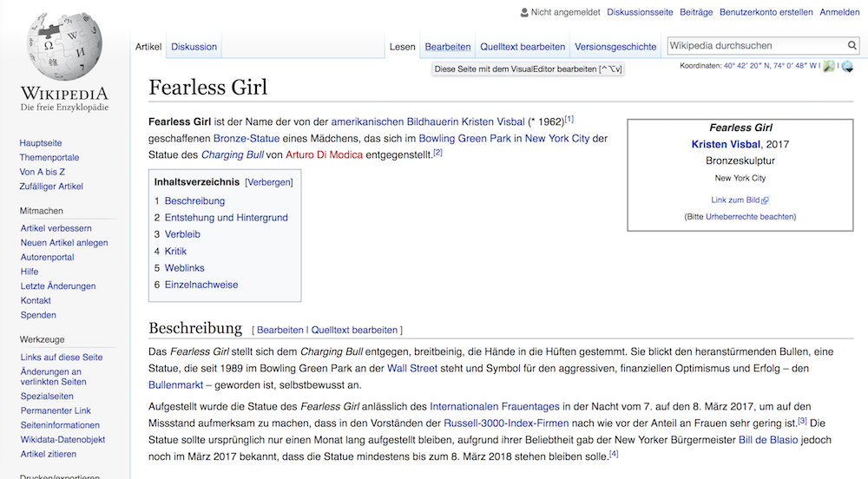The height and width of the screenshot is (479, 868).
Task: Click Artikel zitieren
Action: point(48,454)
